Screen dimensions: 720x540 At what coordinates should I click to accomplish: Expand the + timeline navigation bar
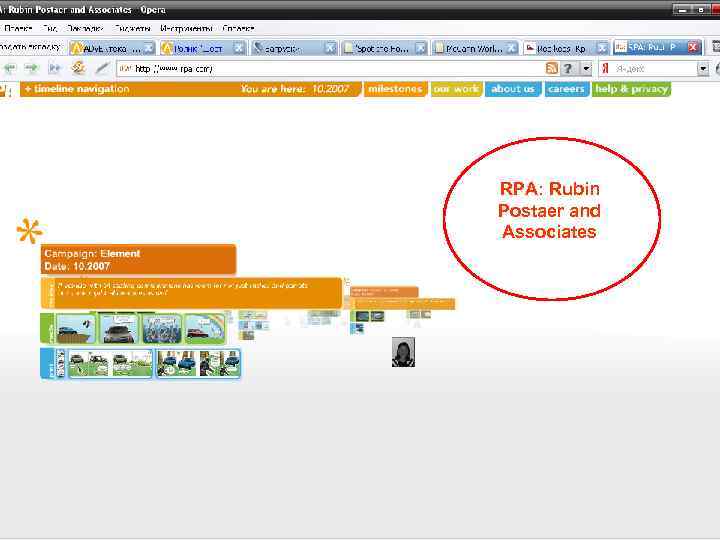point(77,89)
